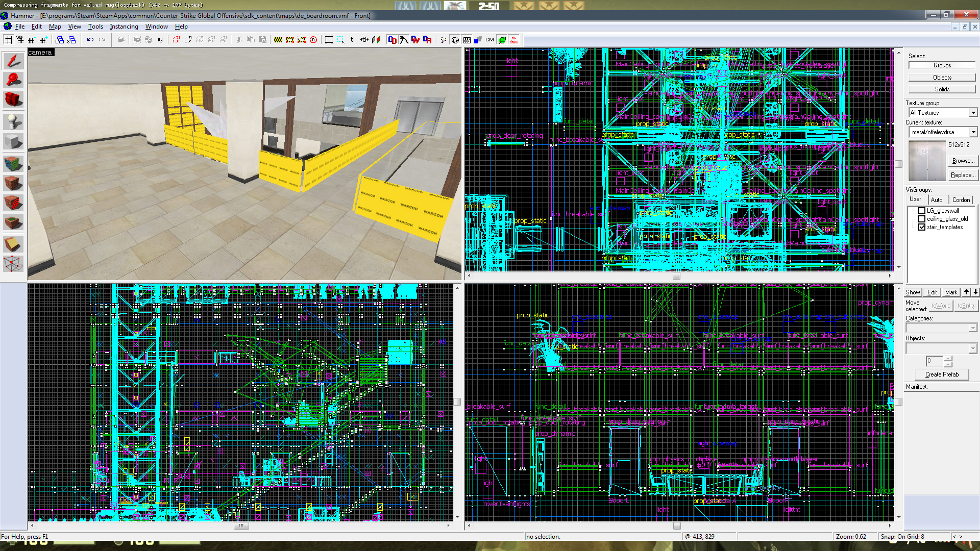Switch to the User visgroups tab
Screen dimensions: 980x551
(x=915, y=199)
